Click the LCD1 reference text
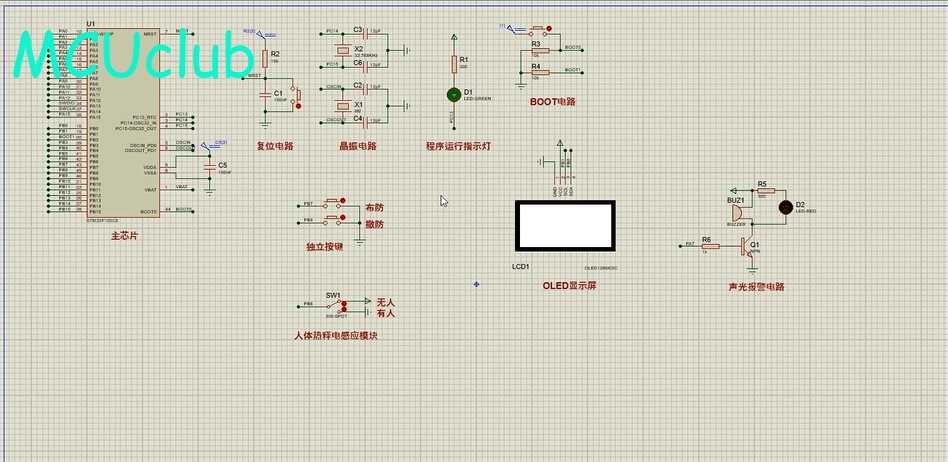 click(521, 267)
